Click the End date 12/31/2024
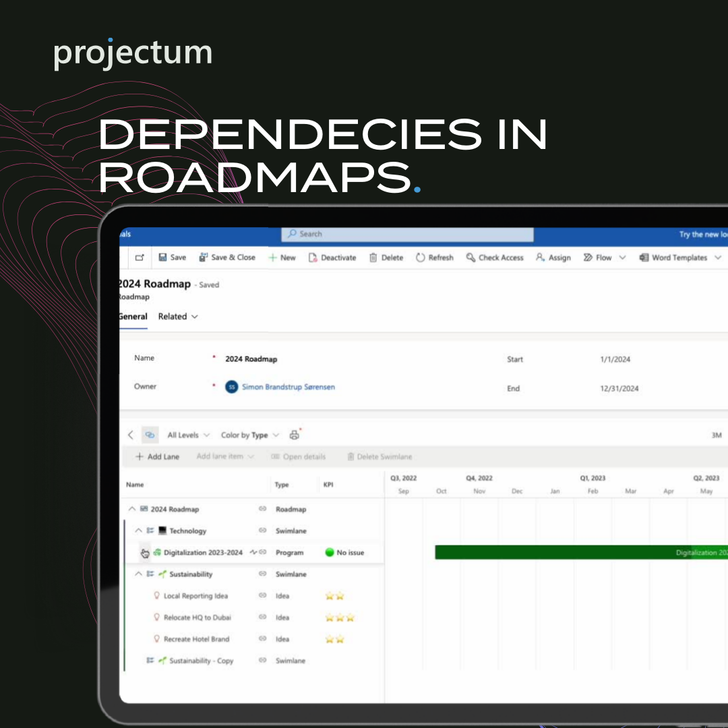The width and height of the screenshot is (728, 728). [619, 388]
